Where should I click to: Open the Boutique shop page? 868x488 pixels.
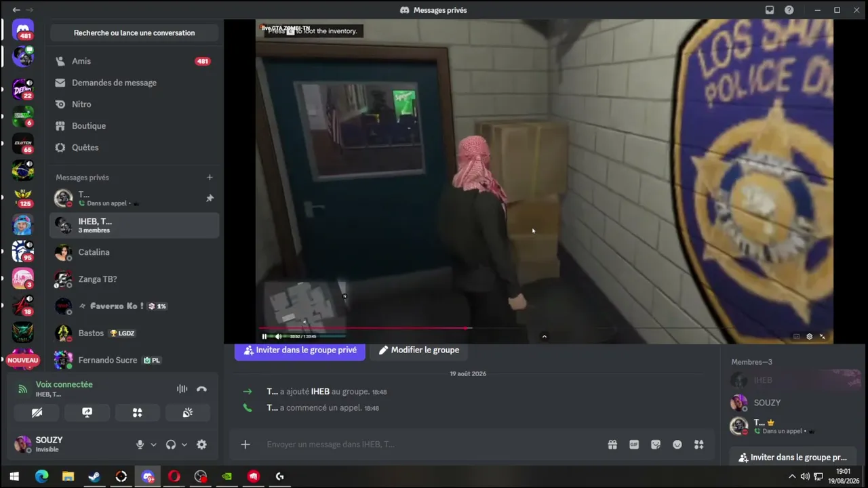pos(134,126)
